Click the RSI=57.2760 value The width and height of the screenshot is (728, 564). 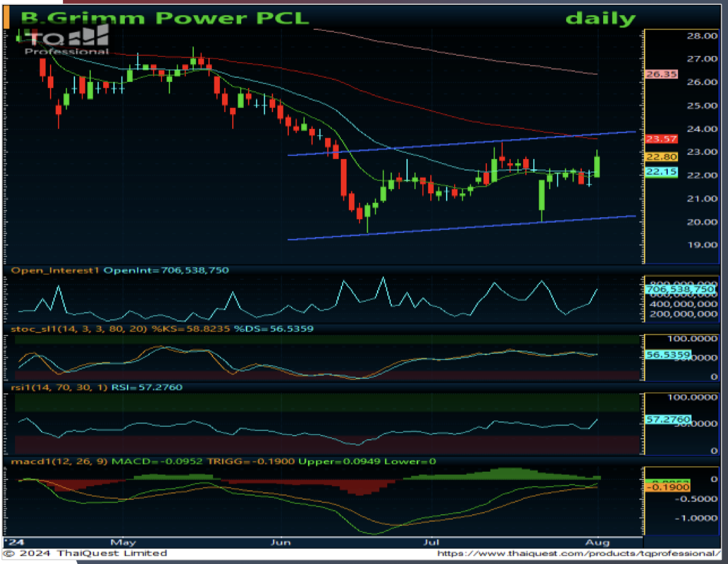pos(147,388)
